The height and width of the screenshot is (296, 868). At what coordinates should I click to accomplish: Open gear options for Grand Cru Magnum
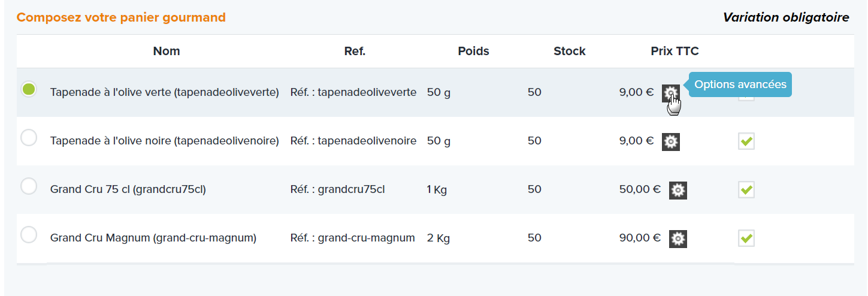(678, 238)
